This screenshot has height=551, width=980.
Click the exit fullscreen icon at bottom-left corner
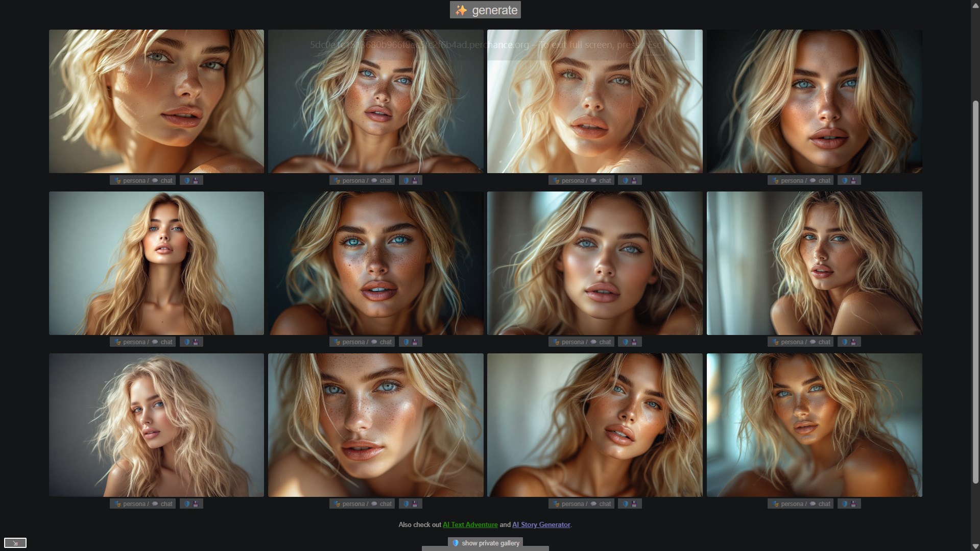[x=15, y=543]
